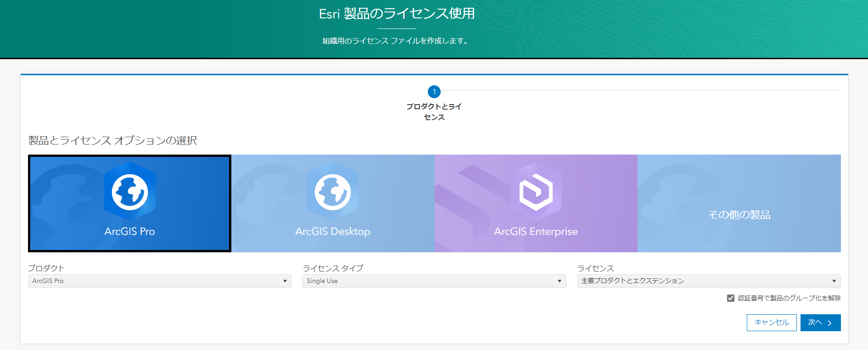
Task: Click the プロダクトとライセンス step label
Action: [434, 112]
